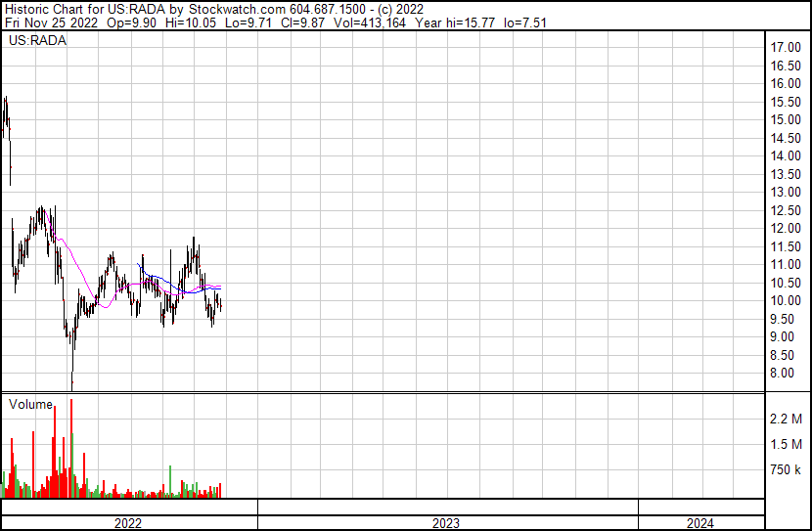Click the 8.00 price axis label

tap(782, 374)
